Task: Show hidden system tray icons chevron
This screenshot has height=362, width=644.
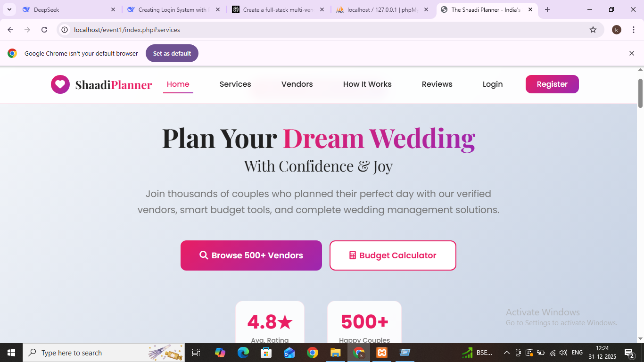Action: (x=507, y=353)
